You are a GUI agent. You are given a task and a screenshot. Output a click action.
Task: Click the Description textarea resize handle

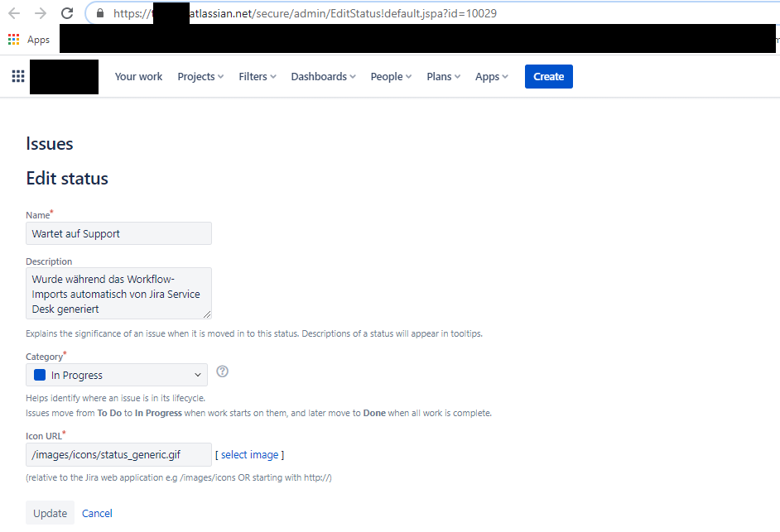[207, 314]
